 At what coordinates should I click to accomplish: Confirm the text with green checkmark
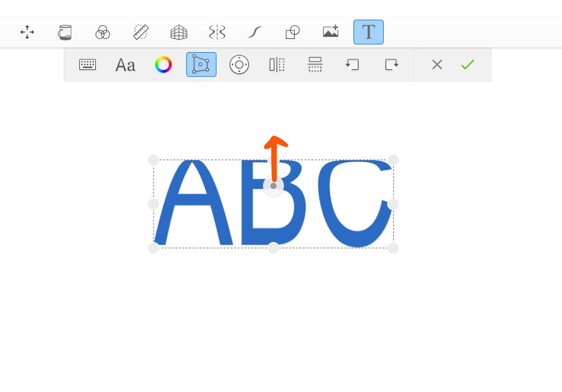click(x=468, y=64)
